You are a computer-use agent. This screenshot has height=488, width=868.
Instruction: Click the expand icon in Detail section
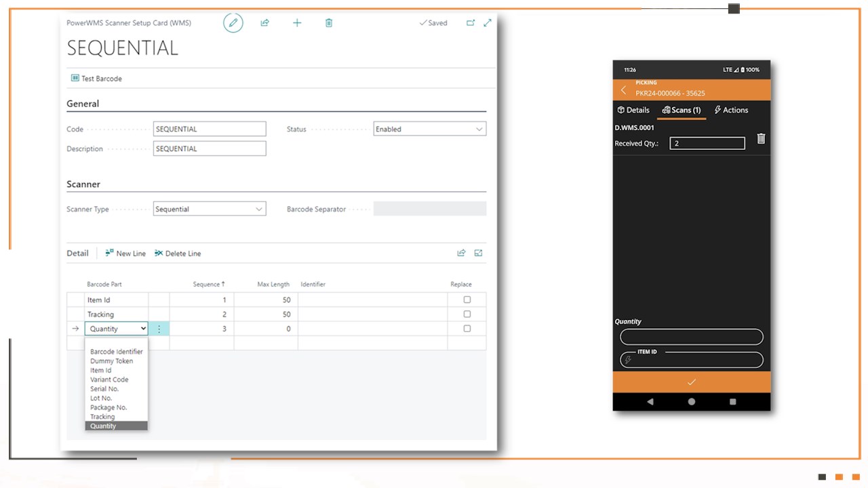tap(479, 253)
